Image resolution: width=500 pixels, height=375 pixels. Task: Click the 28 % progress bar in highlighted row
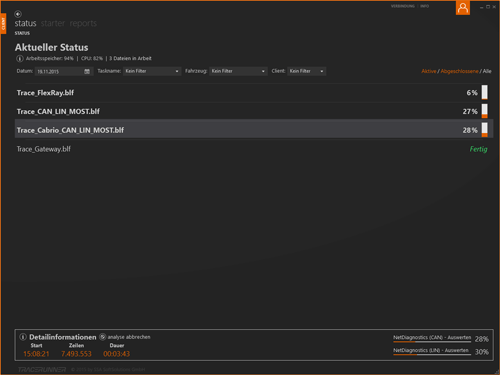point(485,130)
